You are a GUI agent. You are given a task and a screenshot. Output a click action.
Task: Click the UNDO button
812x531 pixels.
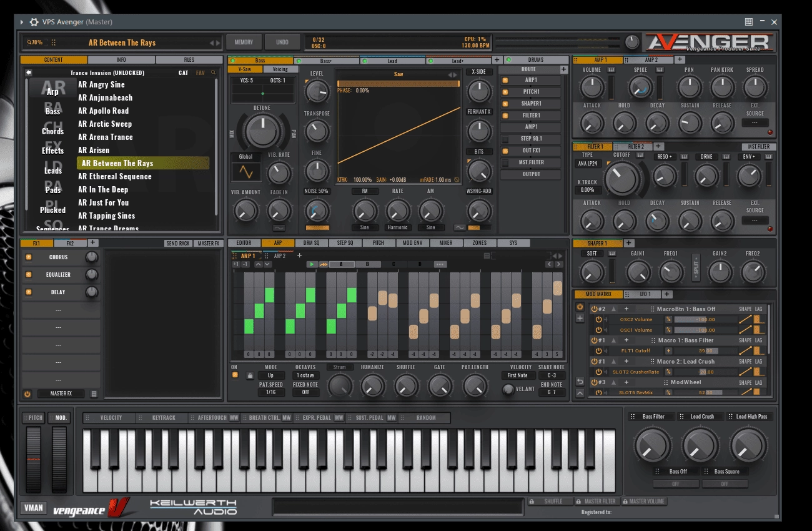coord(282,42)
